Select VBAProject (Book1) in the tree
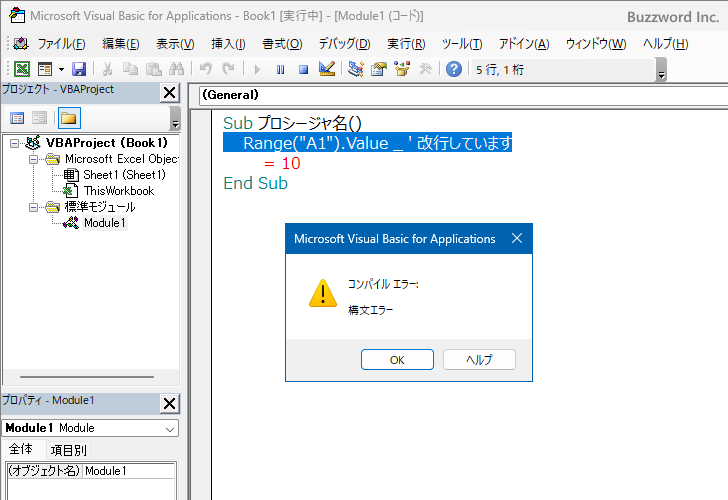 pos(107,143)
